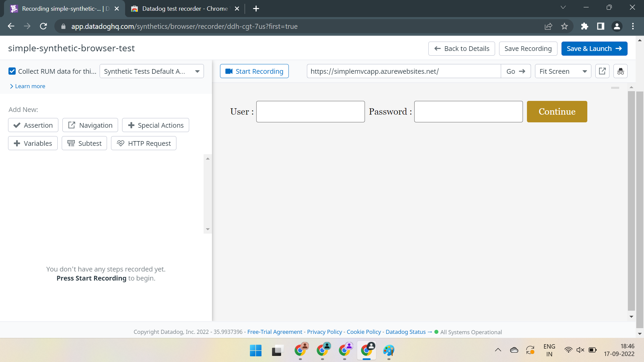Viewport: 644px width, 362px height.
Task: Click Go button next to URL
Action: coord(516,71)
